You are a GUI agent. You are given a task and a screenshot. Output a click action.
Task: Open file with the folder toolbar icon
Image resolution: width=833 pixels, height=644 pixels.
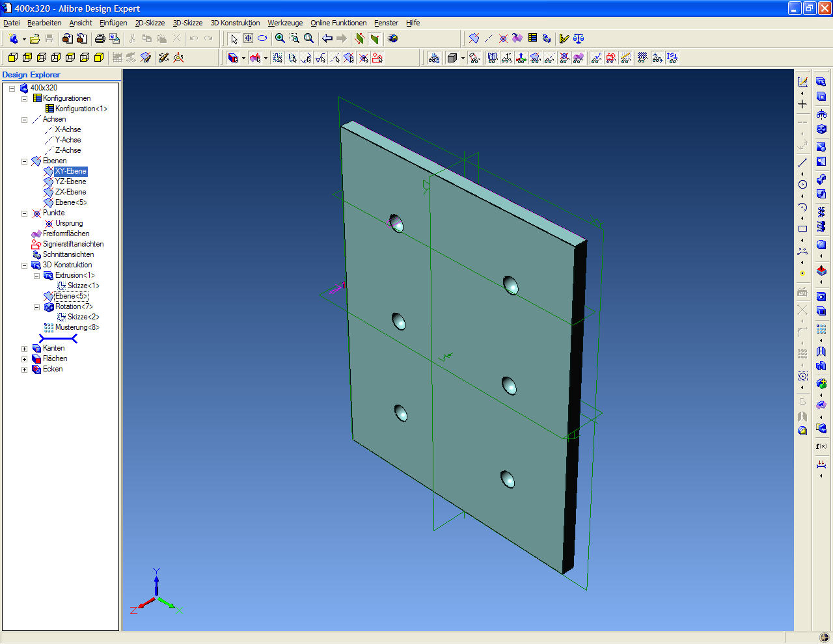35,39
